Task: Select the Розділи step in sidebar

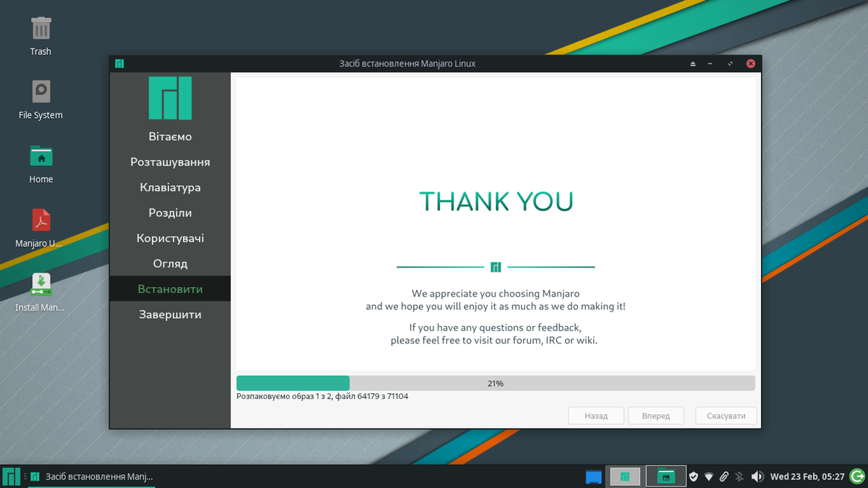Action: pos(170,213)
